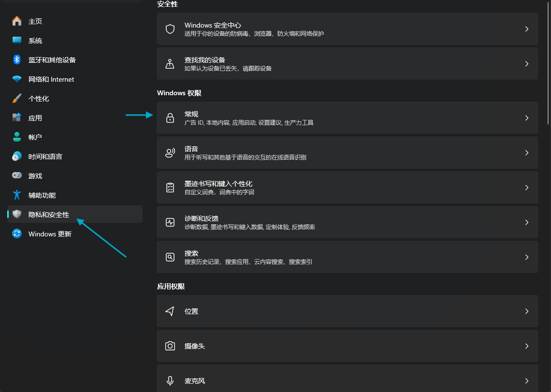This screenshot has height=392, width=551.
Task: Select 网络和 Internet in the sidebar
Action: [51, 79]
